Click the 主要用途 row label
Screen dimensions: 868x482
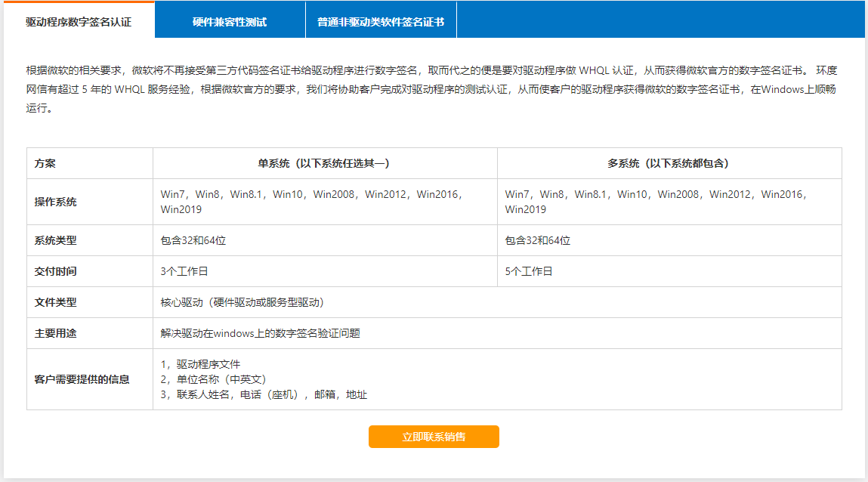click(x=55, y=334)
